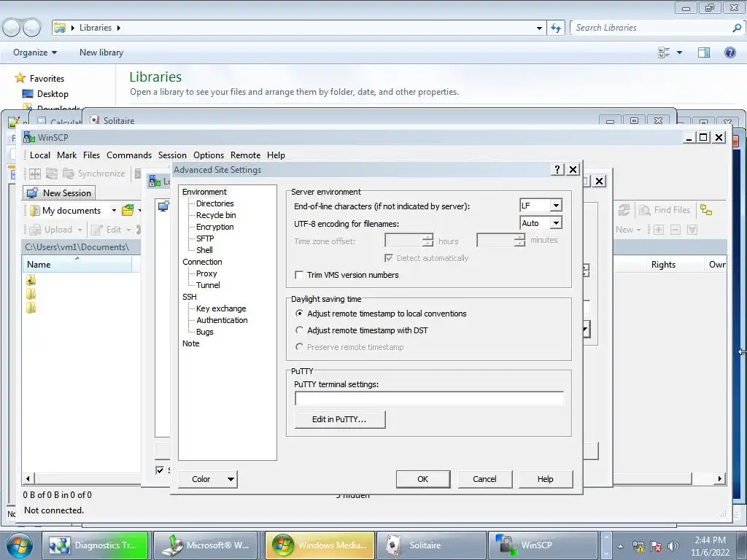Click the Explorer help icon
Screen dimensions: 747x560
pos(729,52)
